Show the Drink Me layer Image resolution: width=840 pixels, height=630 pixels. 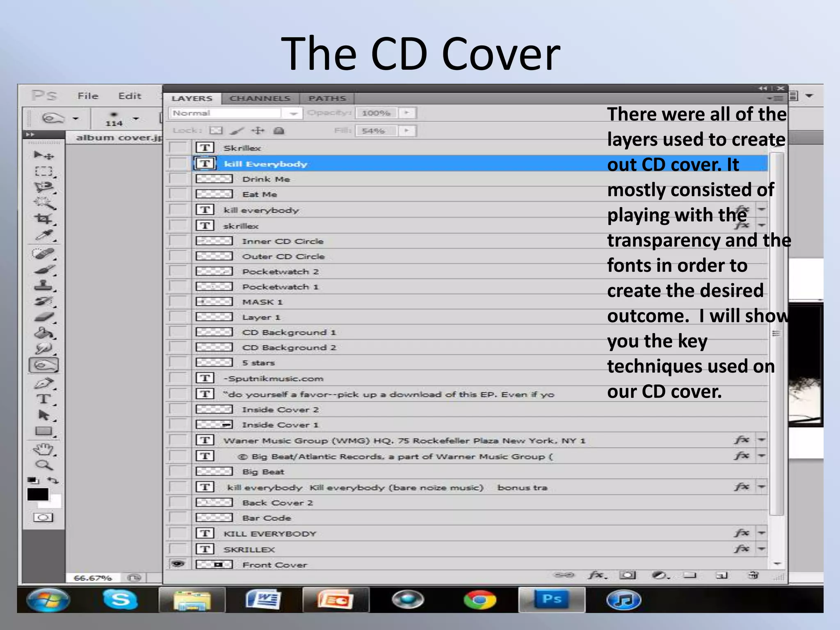[178, 179]
